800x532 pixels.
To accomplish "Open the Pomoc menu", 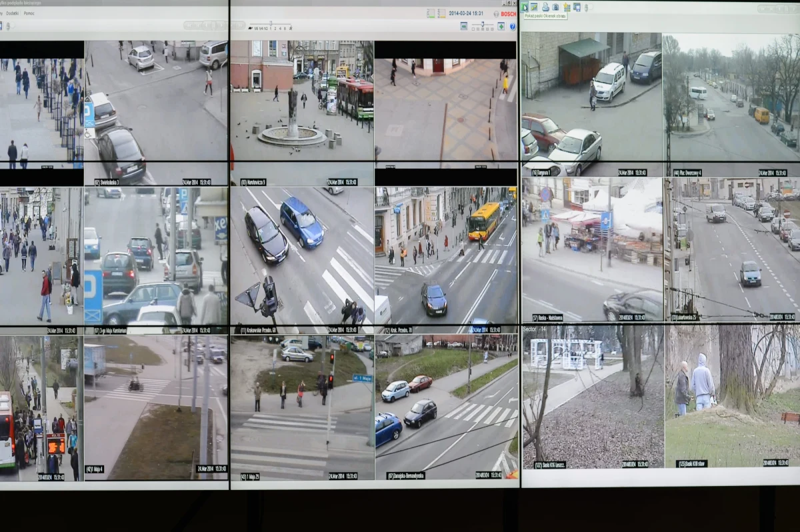I will (29, 13).
